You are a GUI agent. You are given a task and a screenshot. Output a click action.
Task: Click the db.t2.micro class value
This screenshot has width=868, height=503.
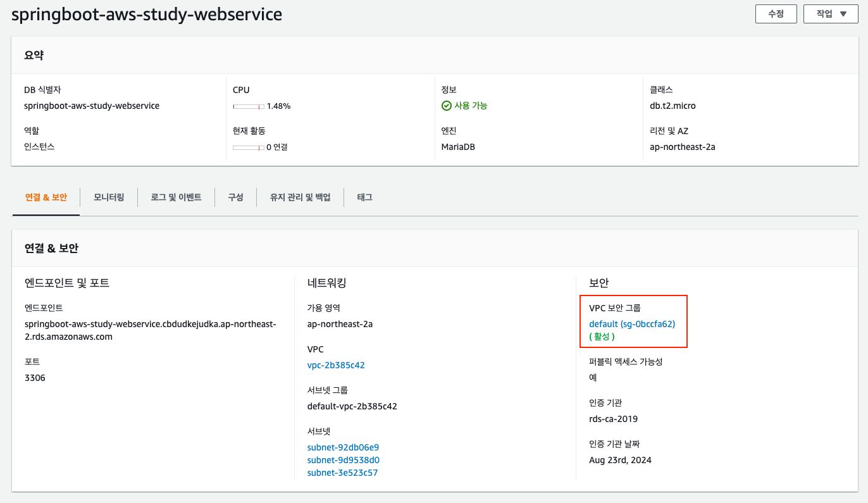click(x=673, y=106)
